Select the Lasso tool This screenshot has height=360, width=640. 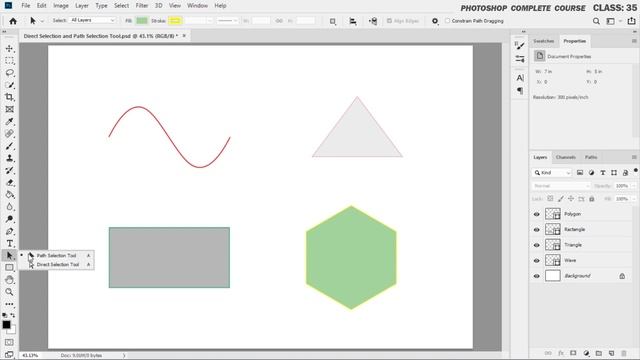9,73
